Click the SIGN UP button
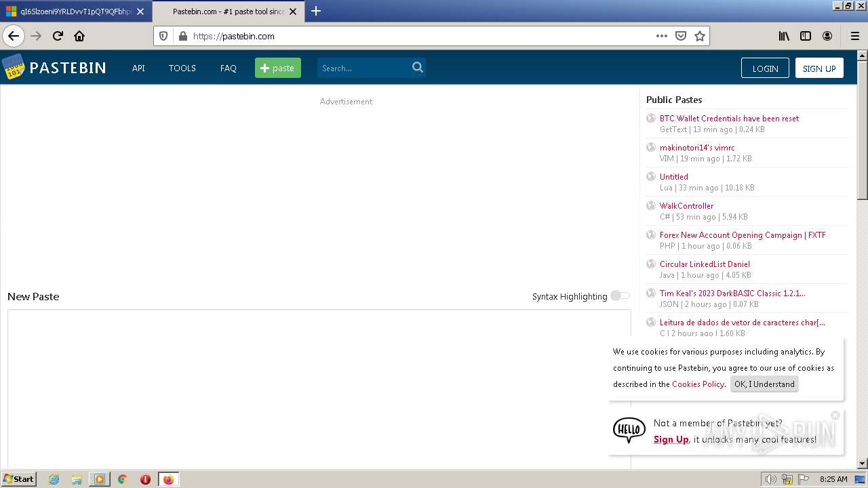Screen dimensions: 868x488 click(819, 68)
